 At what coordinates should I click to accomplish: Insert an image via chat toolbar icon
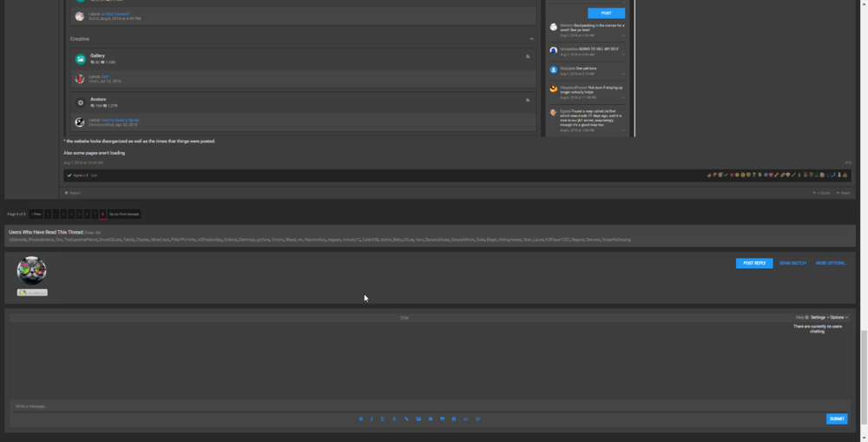[418, 419]
